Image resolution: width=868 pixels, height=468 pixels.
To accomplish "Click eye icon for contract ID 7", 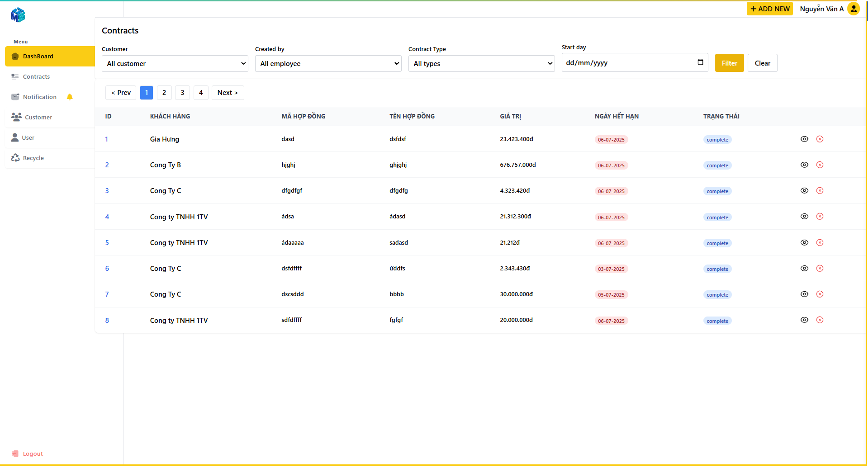I will pyautogui.click(x=804, y=294).
